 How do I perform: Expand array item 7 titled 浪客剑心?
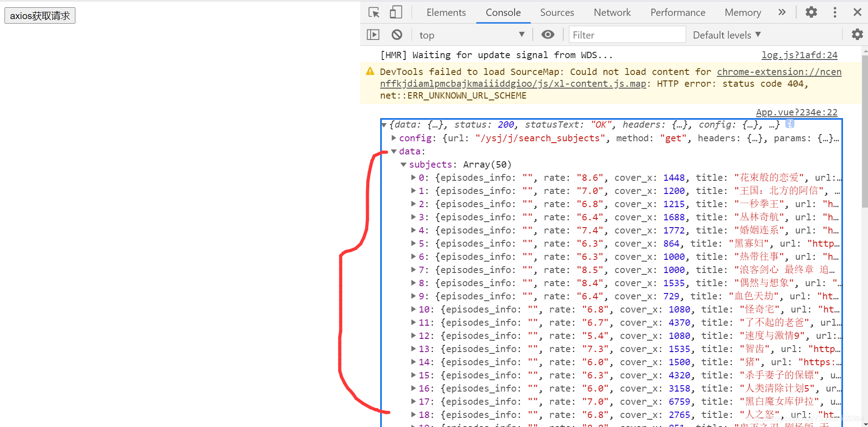[413, 270]
